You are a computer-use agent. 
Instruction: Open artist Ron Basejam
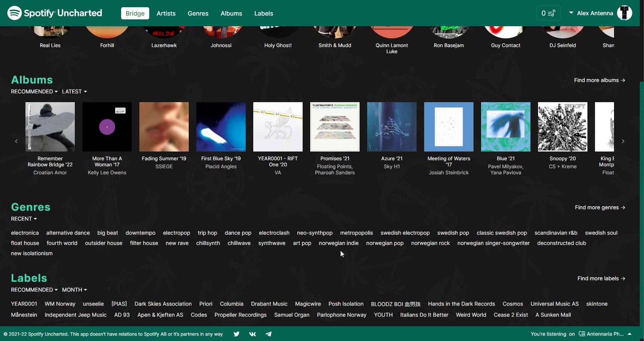(449, 45)
